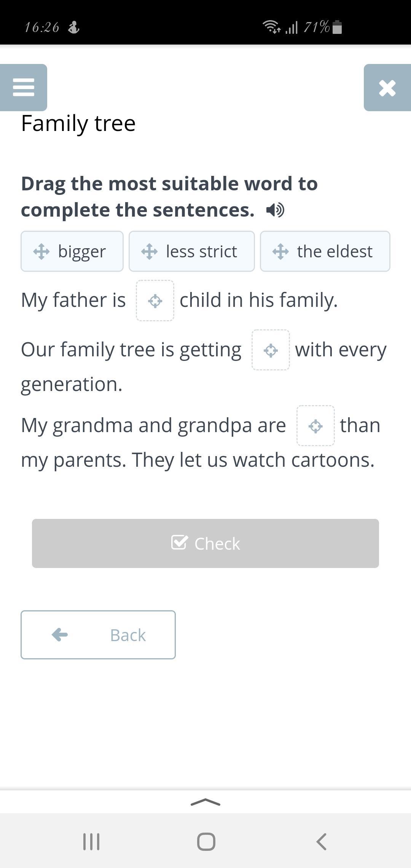Tap the blank after 'tree is getting'
The width and height of the screenshot is (411, 868).
(271, 350)
